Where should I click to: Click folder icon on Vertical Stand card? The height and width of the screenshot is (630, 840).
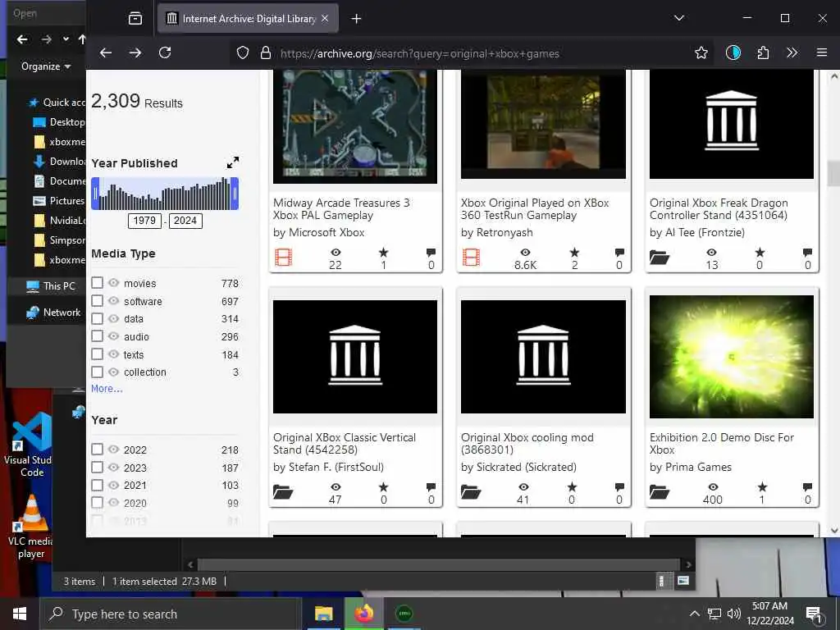click(283, 492)
